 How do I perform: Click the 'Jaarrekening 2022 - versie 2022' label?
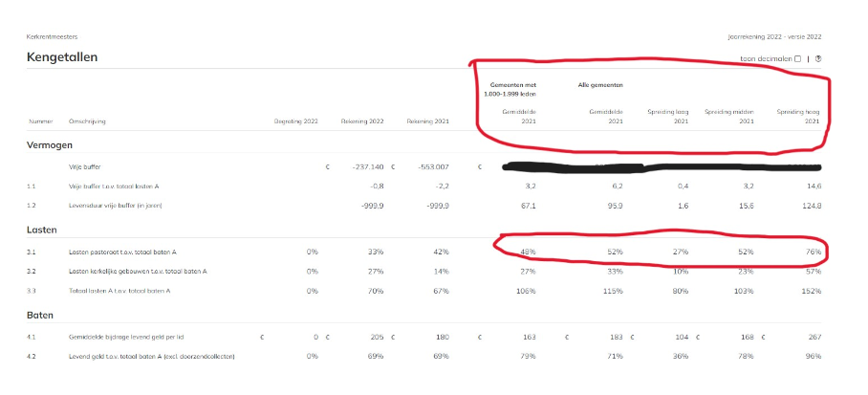click(x=774, y=37)
